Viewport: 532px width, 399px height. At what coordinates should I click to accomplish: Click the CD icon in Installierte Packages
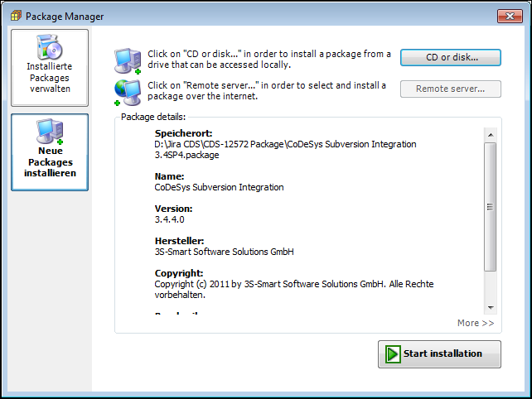coord(49,48)
